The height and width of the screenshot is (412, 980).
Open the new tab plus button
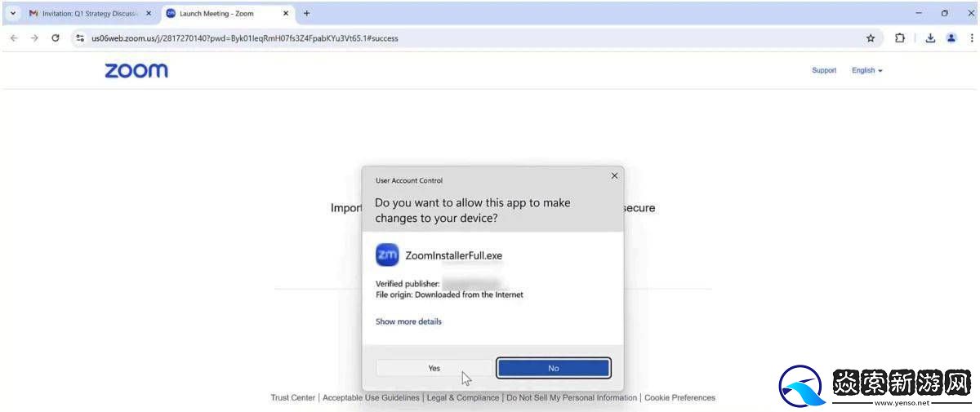(307, 13)
